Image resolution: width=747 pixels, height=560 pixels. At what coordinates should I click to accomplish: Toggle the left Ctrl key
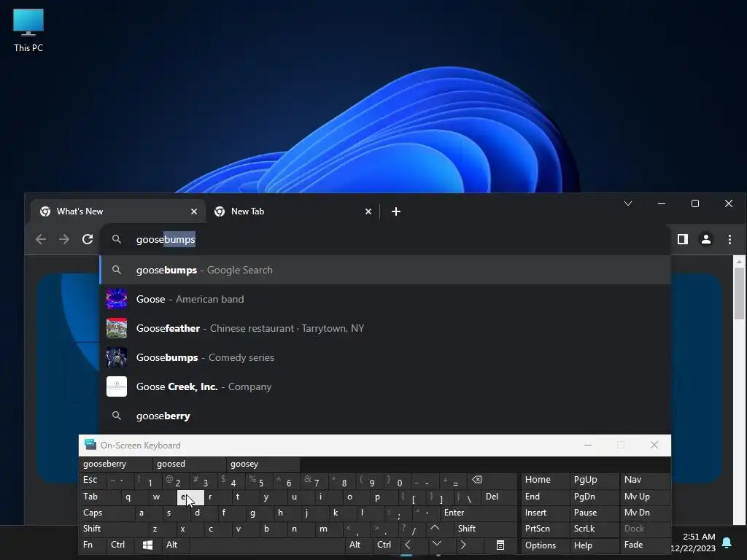click(120, 545)
